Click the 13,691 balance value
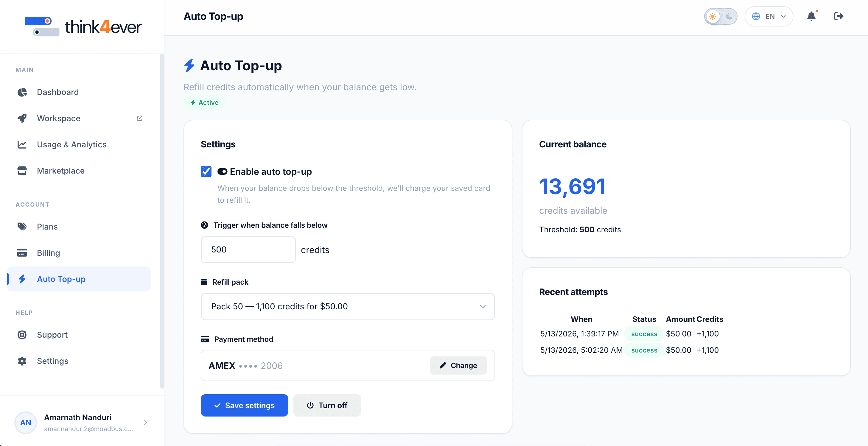The image size is (868, 446). pos(572,187)
